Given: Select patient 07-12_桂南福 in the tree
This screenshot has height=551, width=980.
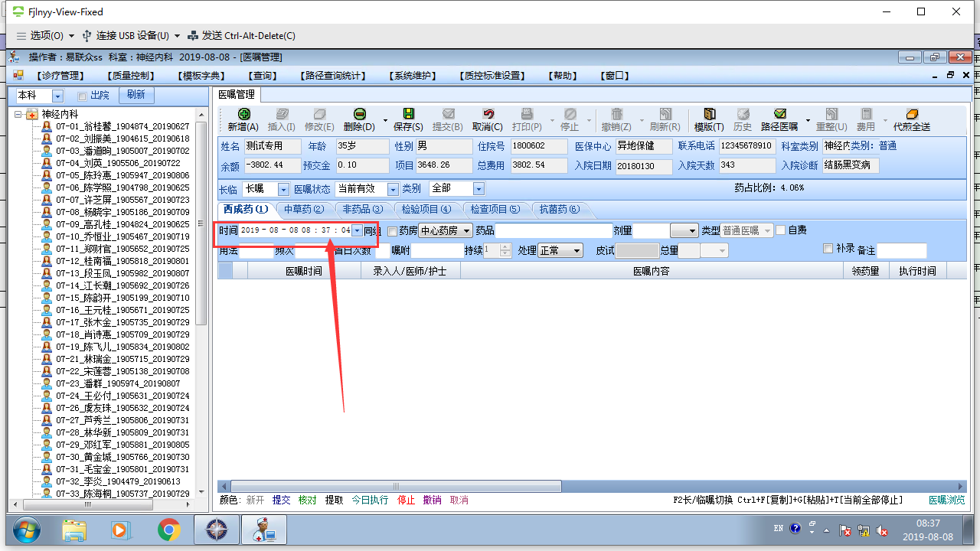Looking at the screenshot, I should (122, 261).
